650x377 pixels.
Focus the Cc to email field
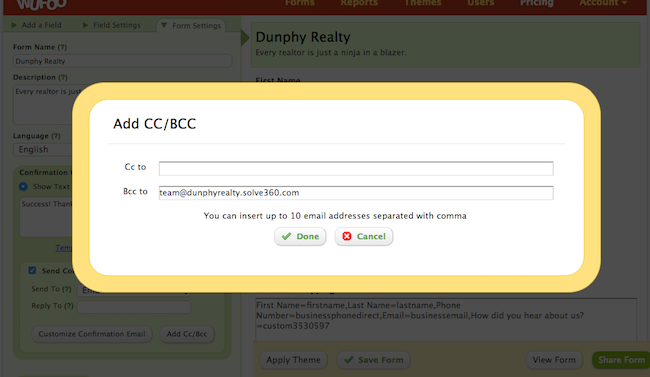[x=356, y=168]
